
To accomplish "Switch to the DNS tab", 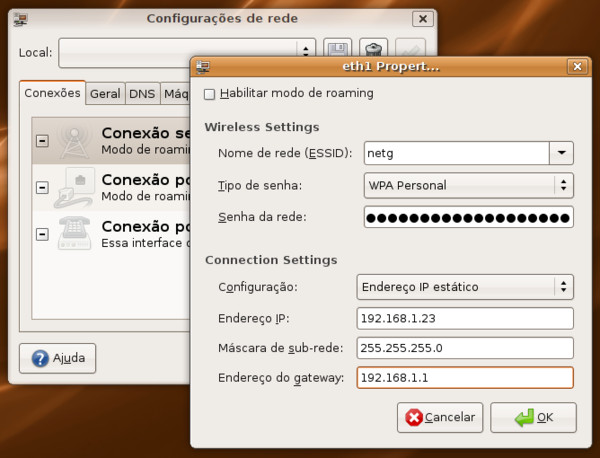I will point(142,94).
